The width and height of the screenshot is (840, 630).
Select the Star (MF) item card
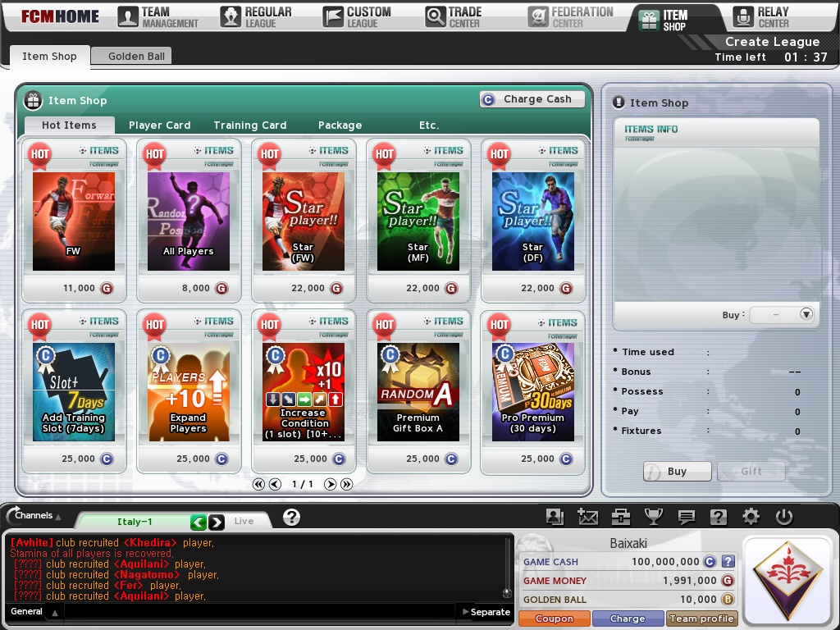click(x=418, y=217)
